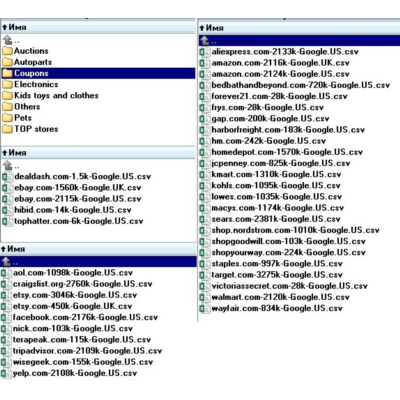Go up via parent arrow in top-left panel
Image resolution: width=400 pixels, height=400 pixels.
click(8, 40)
